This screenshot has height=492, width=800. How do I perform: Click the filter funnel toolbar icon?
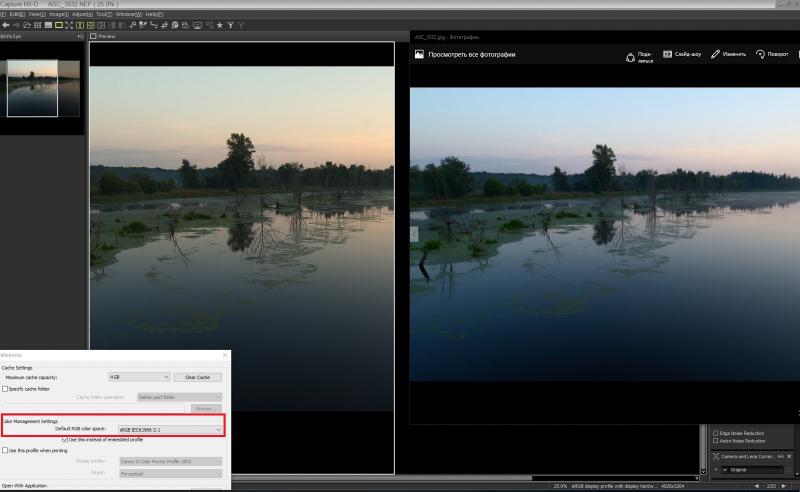tap(230, 25)
